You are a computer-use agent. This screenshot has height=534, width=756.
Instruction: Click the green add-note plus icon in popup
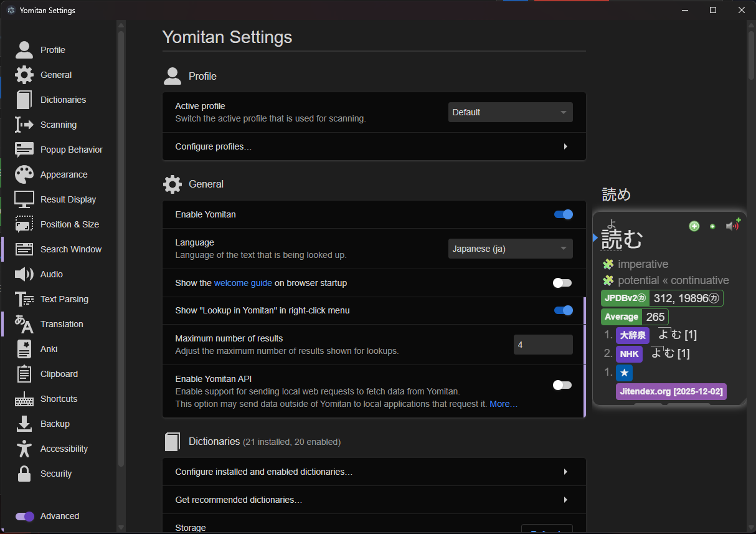[694, 226]
